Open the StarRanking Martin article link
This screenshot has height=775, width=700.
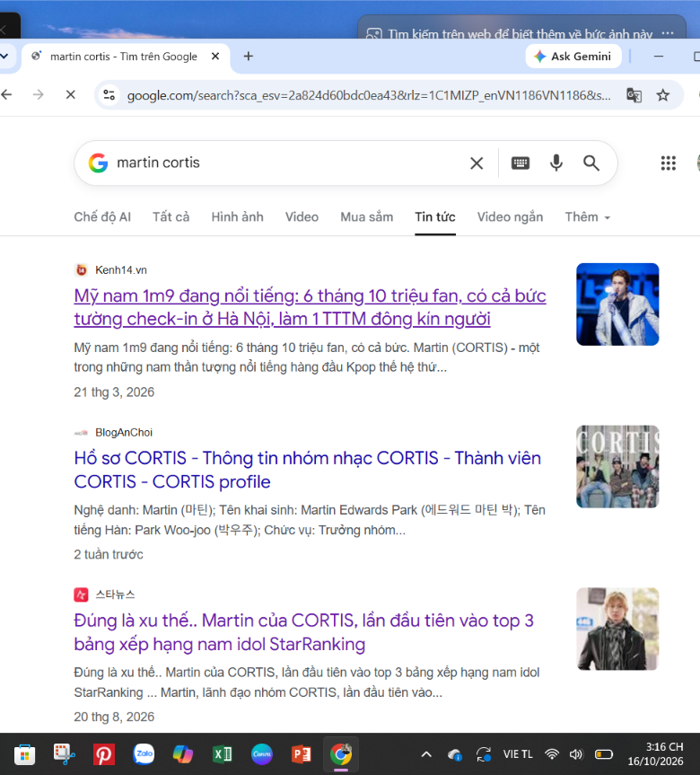pos(304,632)
